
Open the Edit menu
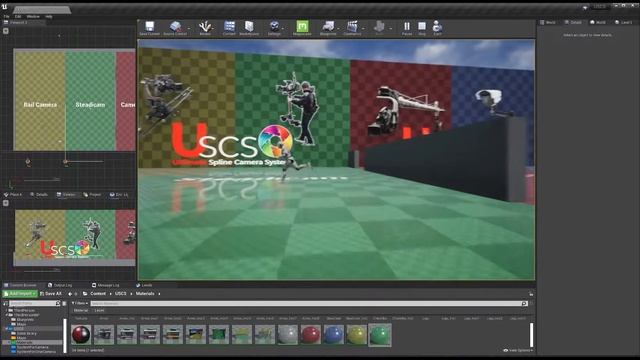[x=18, y=17]
